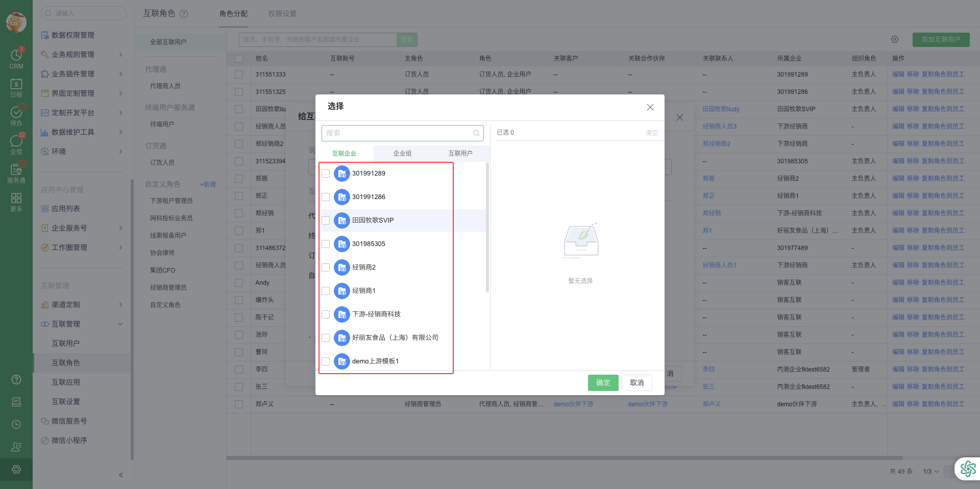The image size is (980, 489).
Task: Click the enterprise icon for 301991289
Action: click(342, 174)
